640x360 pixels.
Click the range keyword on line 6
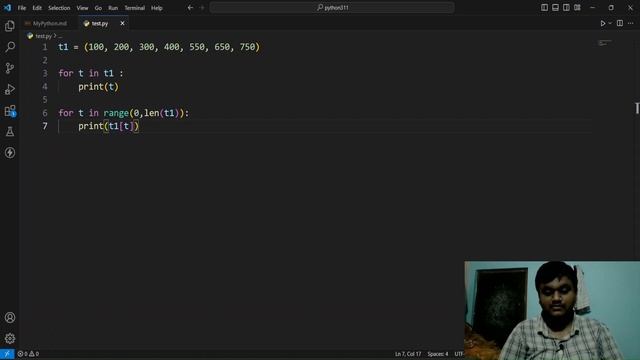(x=116, y=113)
